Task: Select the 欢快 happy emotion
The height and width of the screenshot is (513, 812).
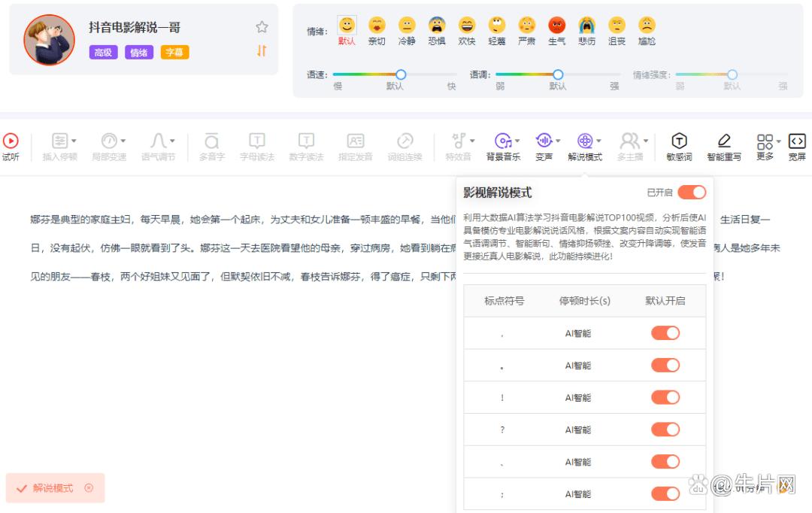Action: [466, 29]
